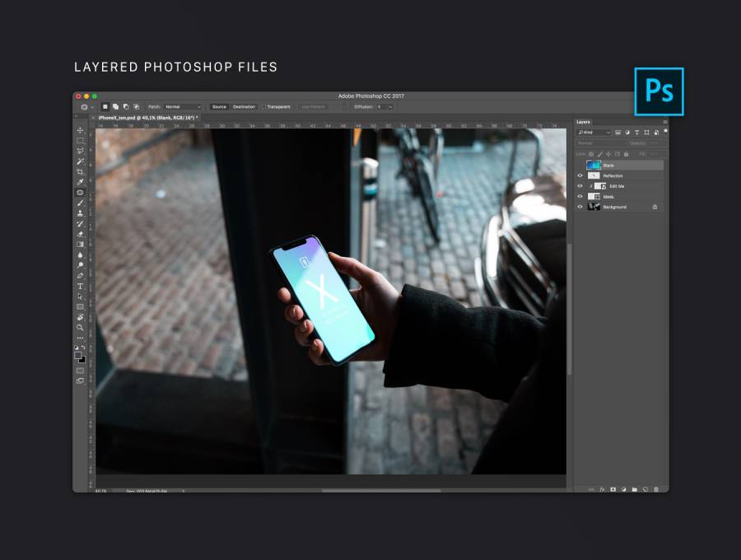
Task: Select the Crop tool
Action: 81,171
